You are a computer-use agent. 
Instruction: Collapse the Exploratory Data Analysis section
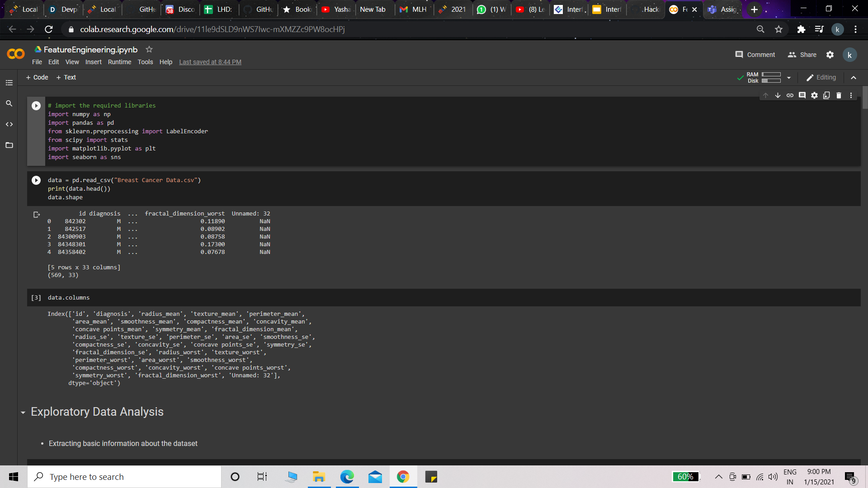click(x=23, y=413)
